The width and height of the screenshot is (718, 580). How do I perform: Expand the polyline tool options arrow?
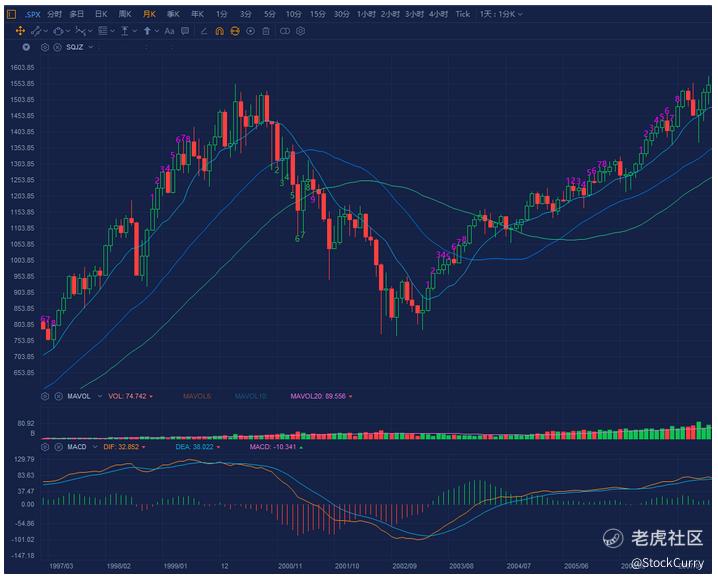click(90, 31)
